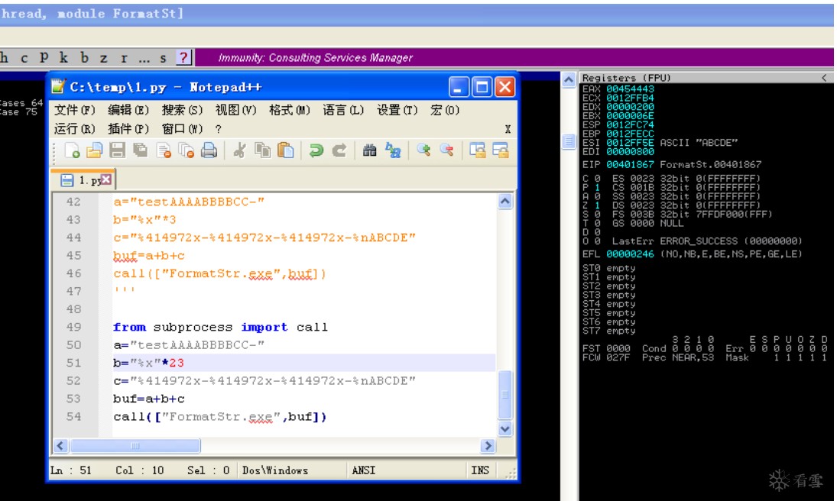The image size is (837, 504).
Task: Open the 语言(L) menu
Action: pos(343,111)
